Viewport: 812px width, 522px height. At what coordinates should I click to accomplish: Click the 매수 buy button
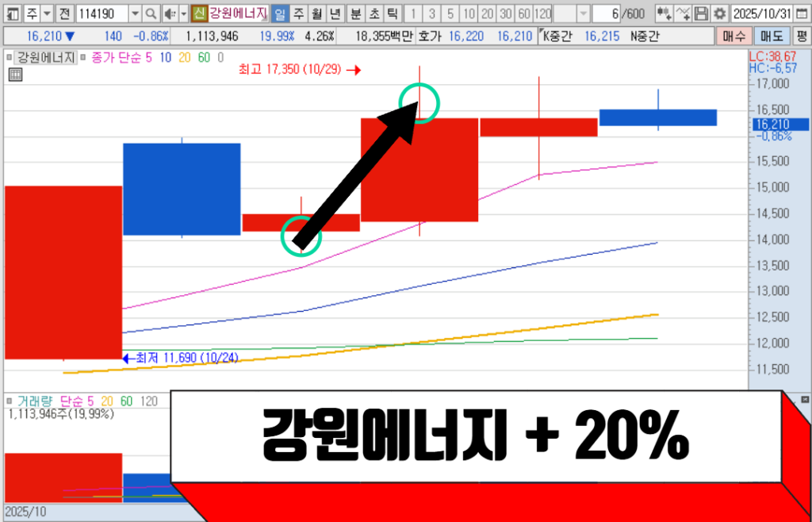732,36
